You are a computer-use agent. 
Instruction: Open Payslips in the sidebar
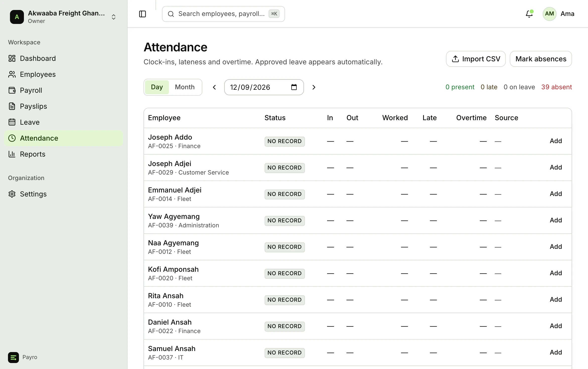pyautogui.click(x=64, y=106)
